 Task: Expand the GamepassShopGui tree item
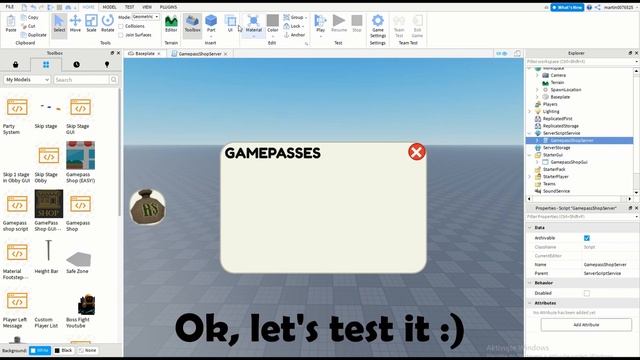click(537, 162)
